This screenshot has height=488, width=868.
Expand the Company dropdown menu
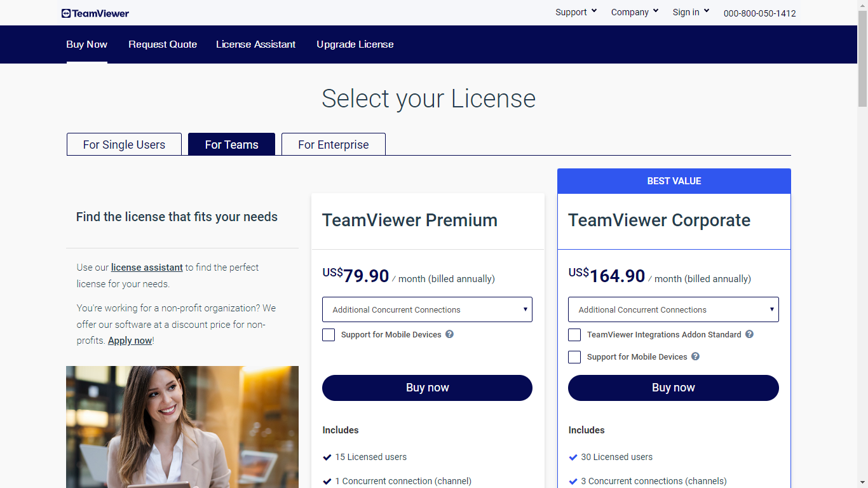(x=635, y=12)
